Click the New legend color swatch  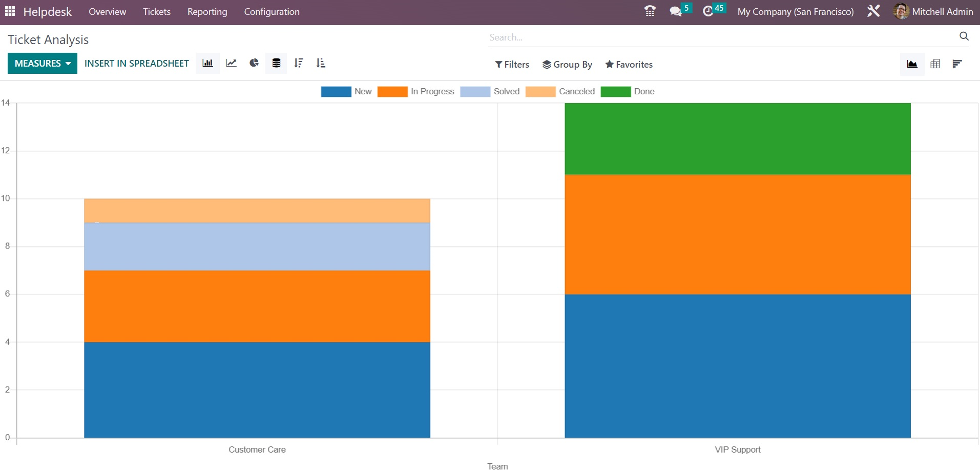[336, 92]
